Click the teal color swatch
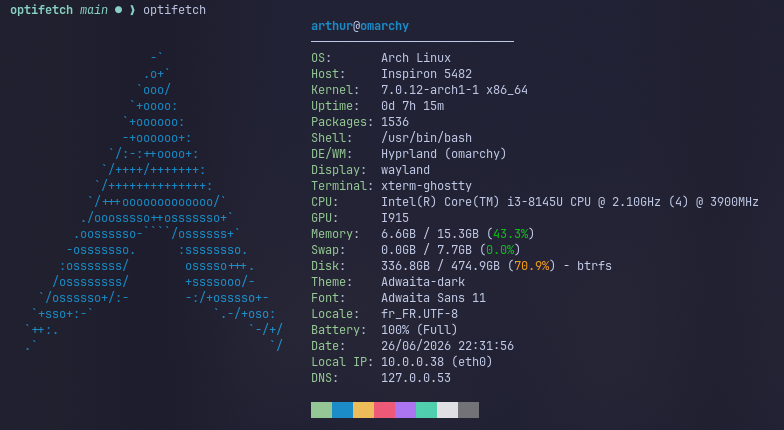 coord(426,410)
